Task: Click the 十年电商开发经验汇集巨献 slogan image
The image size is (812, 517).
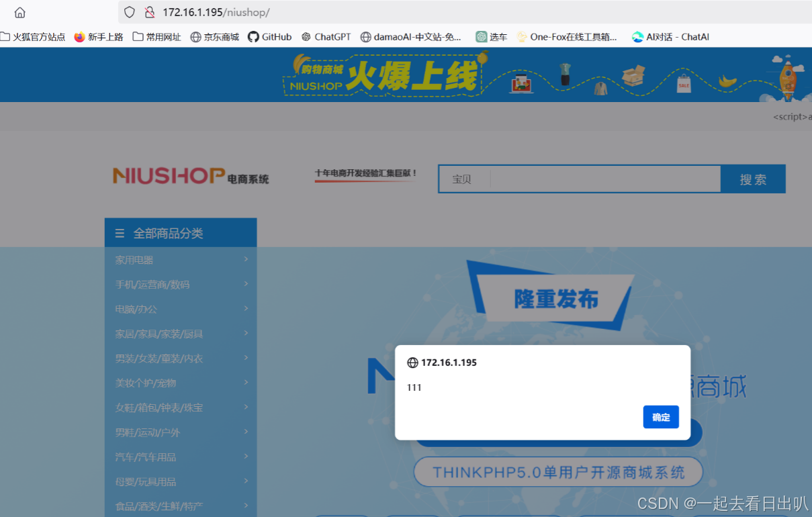Action: pyautogui.click(x=366, y=175)
